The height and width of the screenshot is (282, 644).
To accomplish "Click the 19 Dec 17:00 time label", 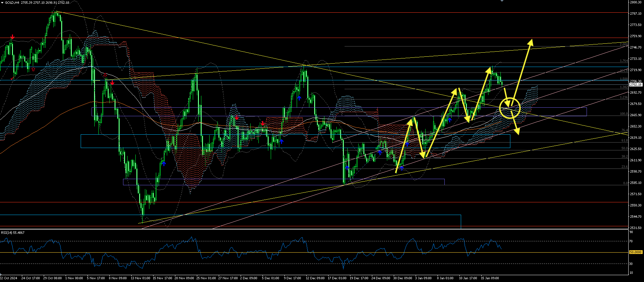I will 359,278.
